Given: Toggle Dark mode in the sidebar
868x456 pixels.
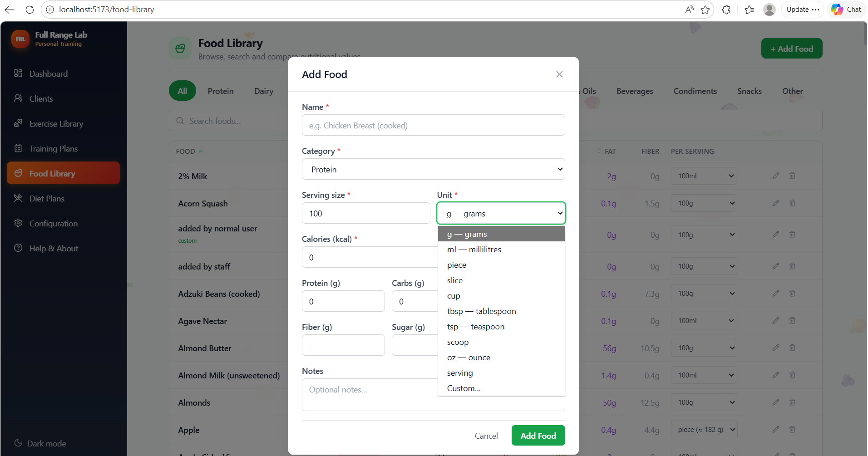Looking at the screenshot, I should 40,443.
